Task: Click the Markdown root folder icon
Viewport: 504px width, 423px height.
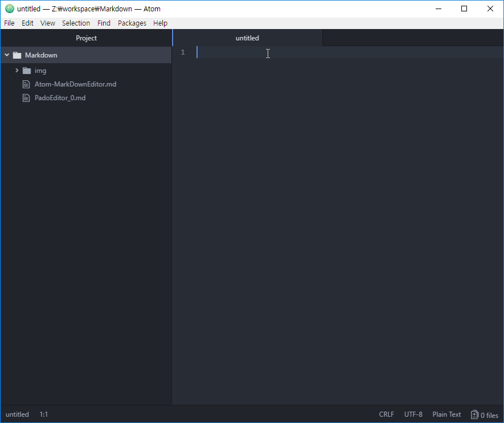Action: click(x=17, y=55)
